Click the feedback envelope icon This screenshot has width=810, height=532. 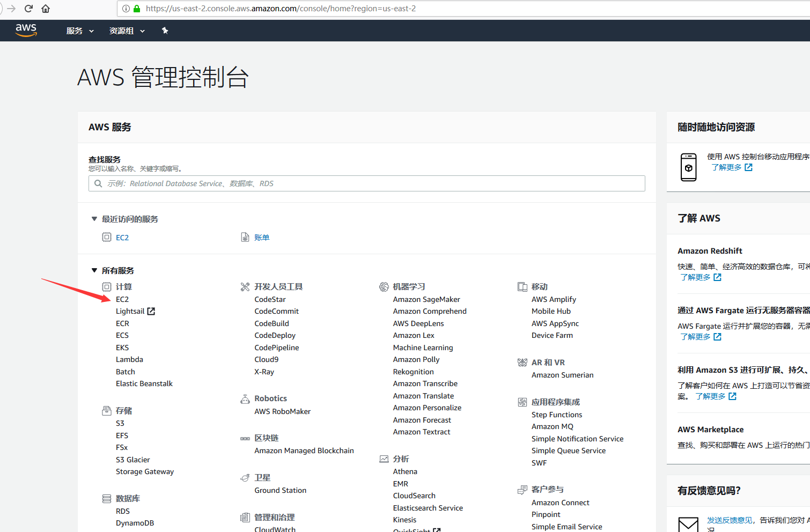click(x=688, y=524)
